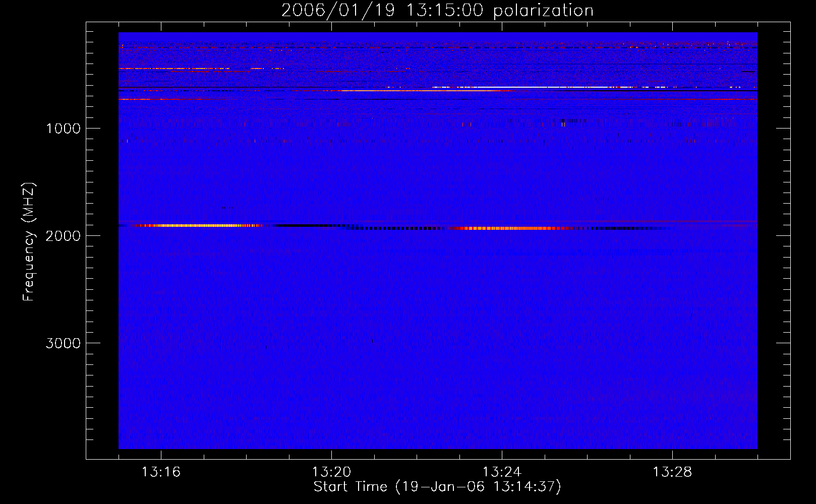Click the 2000 frequency tick label
The width and height of the screenshot is (816, 504).
pyautogui.click(x=63, y=236)
